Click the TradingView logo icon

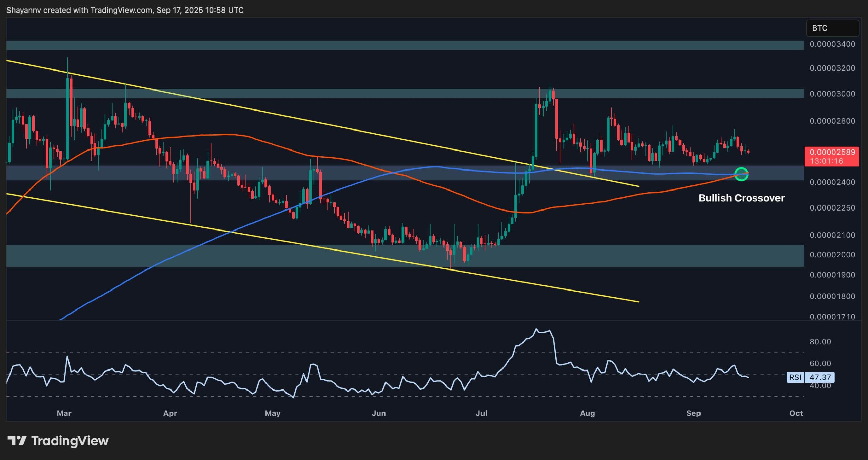[x=17, y=441]
